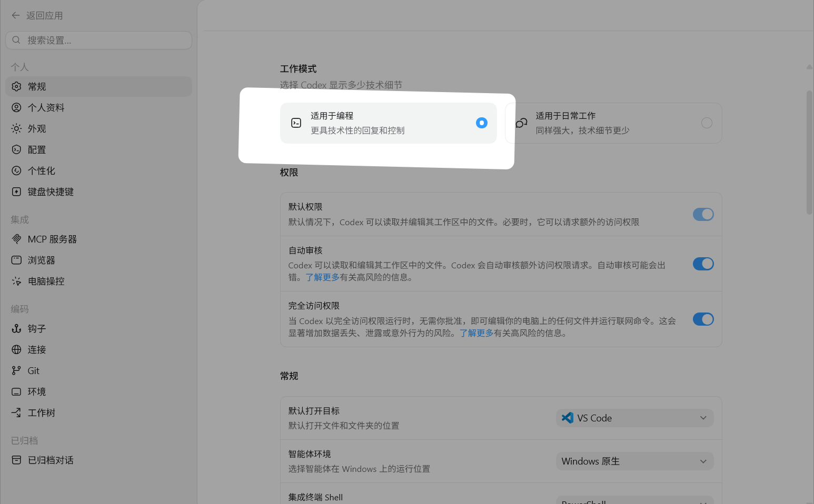Focus the 搜索设置 search field
The image size is (814, 504).
[98, 40]
